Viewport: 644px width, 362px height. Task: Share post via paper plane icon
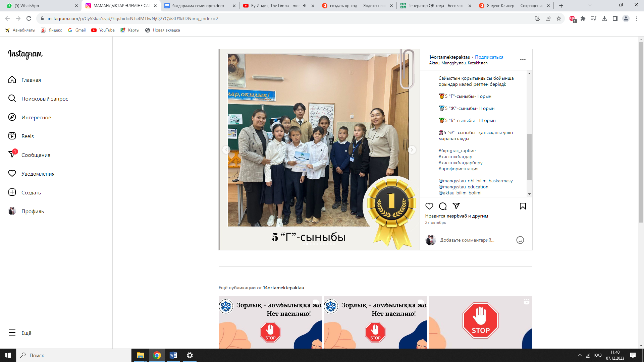(x=456, y=206)
